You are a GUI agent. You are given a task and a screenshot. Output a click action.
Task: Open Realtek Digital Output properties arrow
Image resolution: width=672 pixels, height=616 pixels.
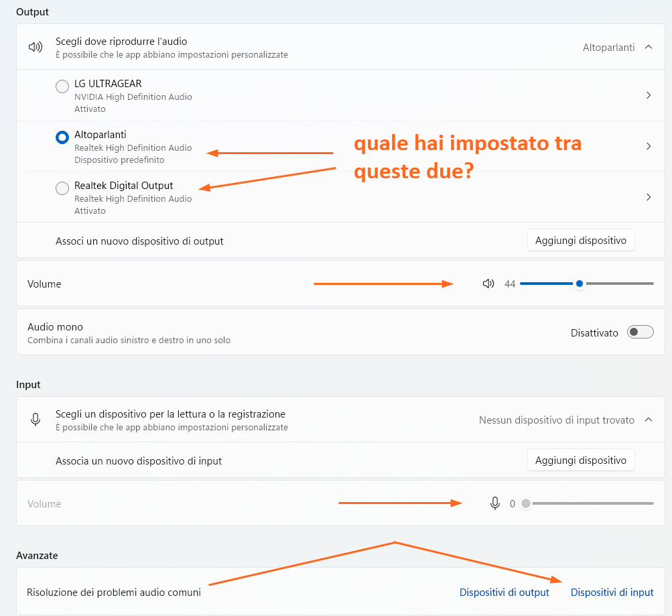click(x=648, y=197)
